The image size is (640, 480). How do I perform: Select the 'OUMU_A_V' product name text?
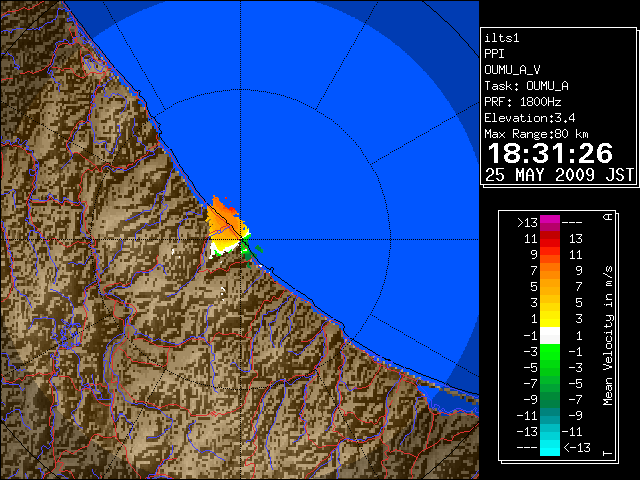(512, 70)
